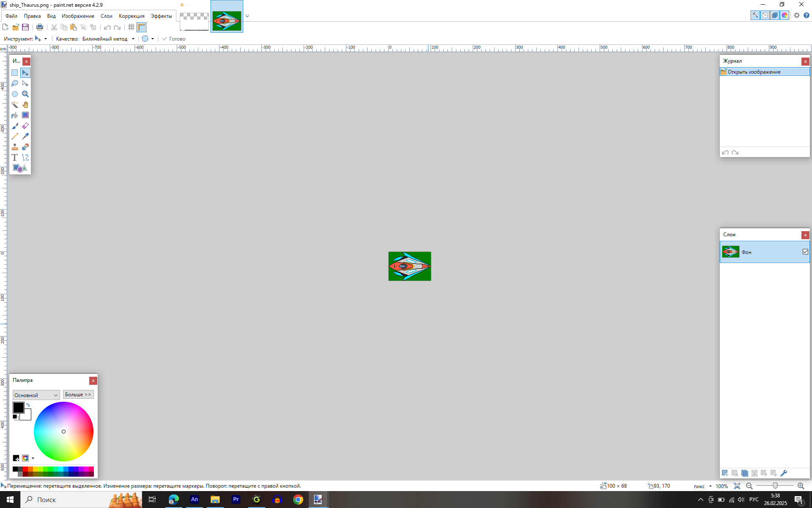The width and height of the screenshot is (812, 508).
Task: Select the Magic Wand tool
Action: tap(15, 105)
